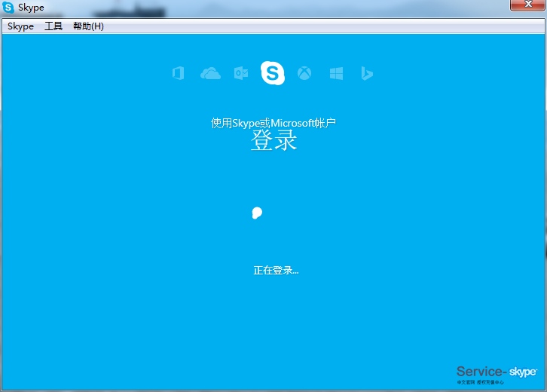Click the Outlook icon

click(241, 73)
